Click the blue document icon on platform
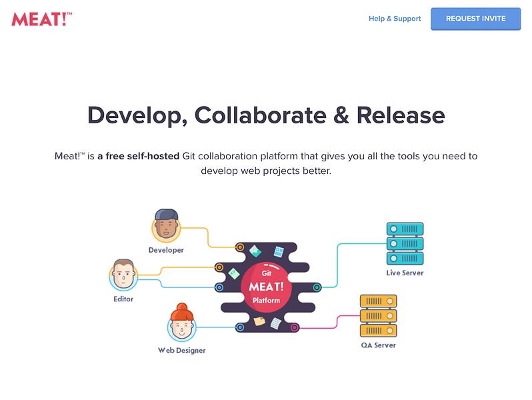The width and height of the screenshot is (532, 400). 279,252
